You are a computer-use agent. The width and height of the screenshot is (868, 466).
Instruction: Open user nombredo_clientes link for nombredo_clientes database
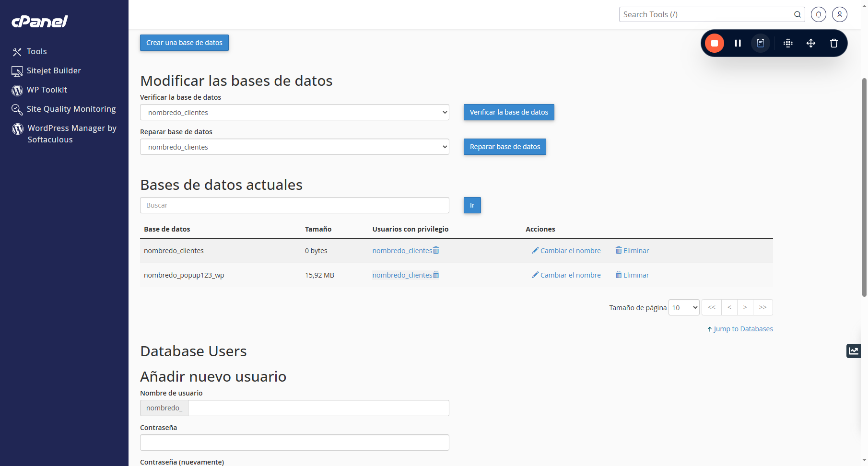pyautogui.click(x=402, y=251)
